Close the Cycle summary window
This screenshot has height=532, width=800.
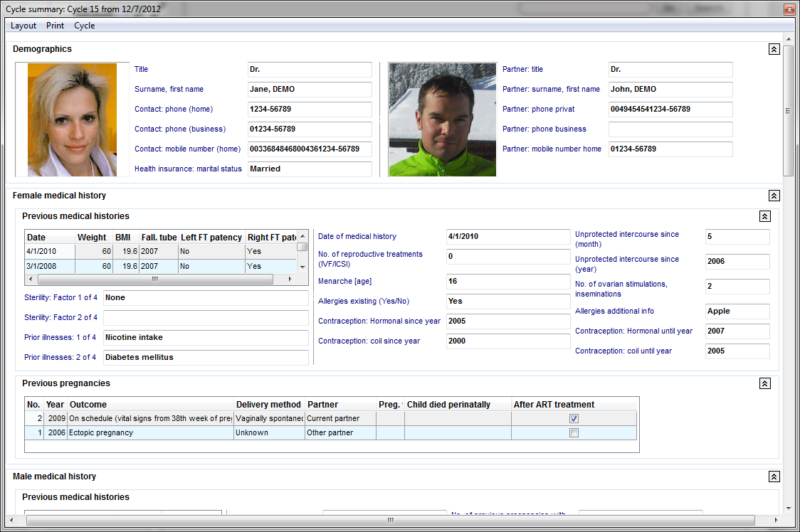pos(789,9)
